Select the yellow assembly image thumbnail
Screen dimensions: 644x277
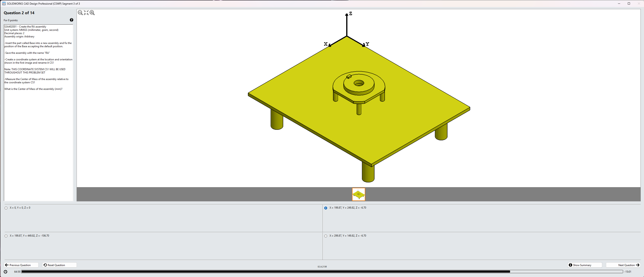[x=358, y=194]
